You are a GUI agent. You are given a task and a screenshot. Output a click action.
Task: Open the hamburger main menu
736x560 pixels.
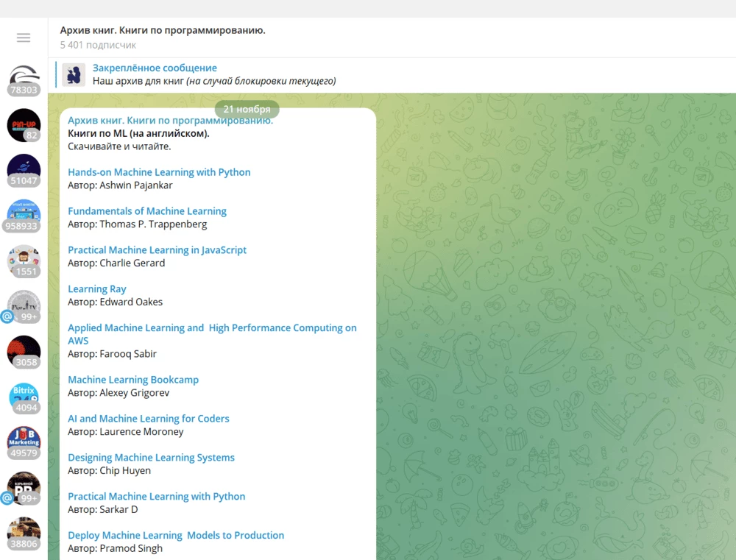coord(24,38)
